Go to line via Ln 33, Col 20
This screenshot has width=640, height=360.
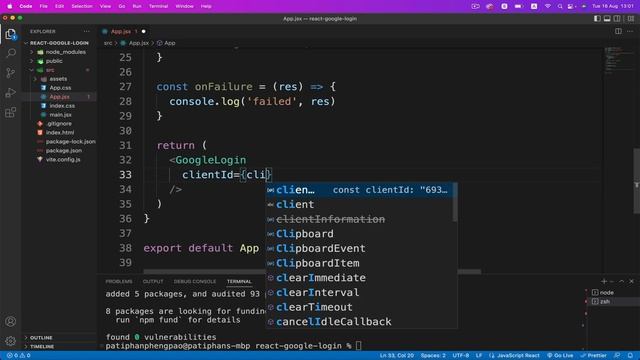397,356
